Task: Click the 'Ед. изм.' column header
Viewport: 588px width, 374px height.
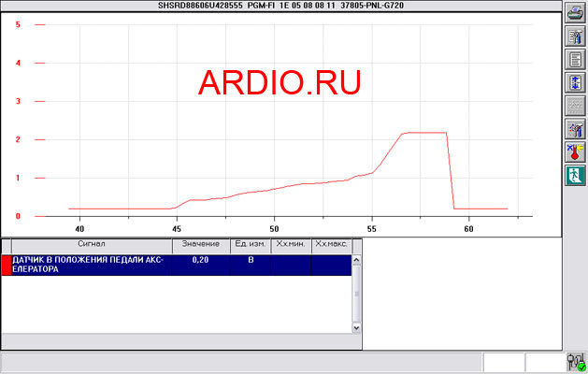Action: [x=251, y=246]
